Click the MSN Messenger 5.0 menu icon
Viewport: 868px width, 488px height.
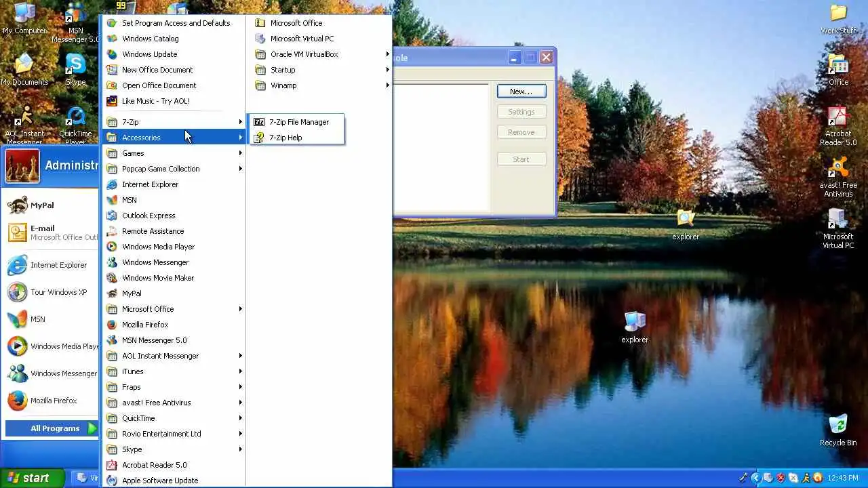click(112, 340)
